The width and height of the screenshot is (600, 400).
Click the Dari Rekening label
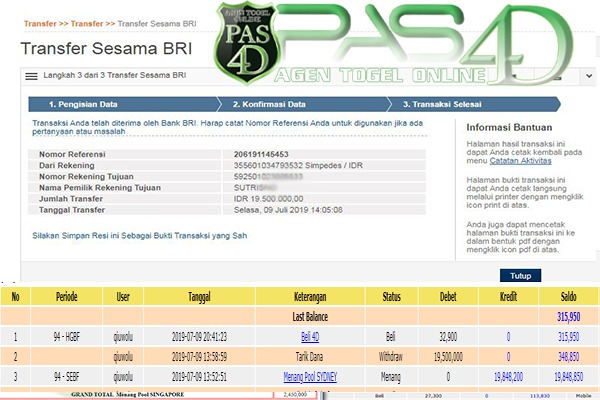tap(67, 165)
